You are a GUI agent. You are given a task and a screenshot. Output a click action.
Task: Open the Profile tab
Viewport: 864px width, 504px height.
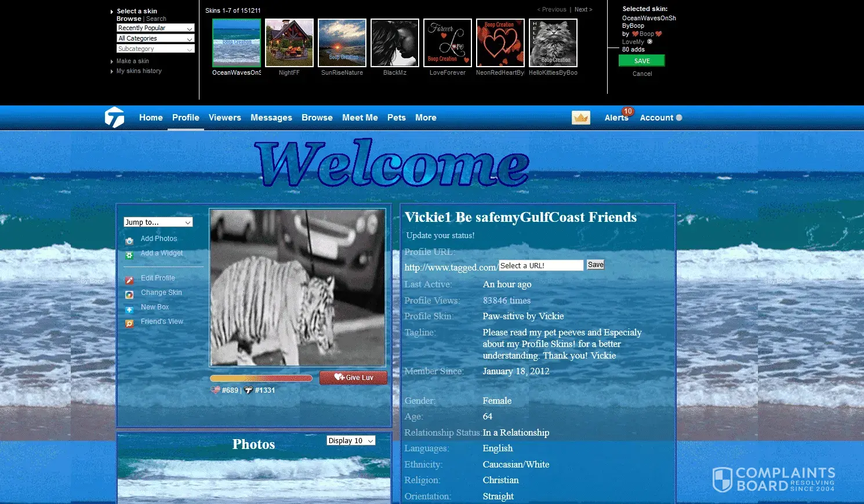(x=186, y=118)
